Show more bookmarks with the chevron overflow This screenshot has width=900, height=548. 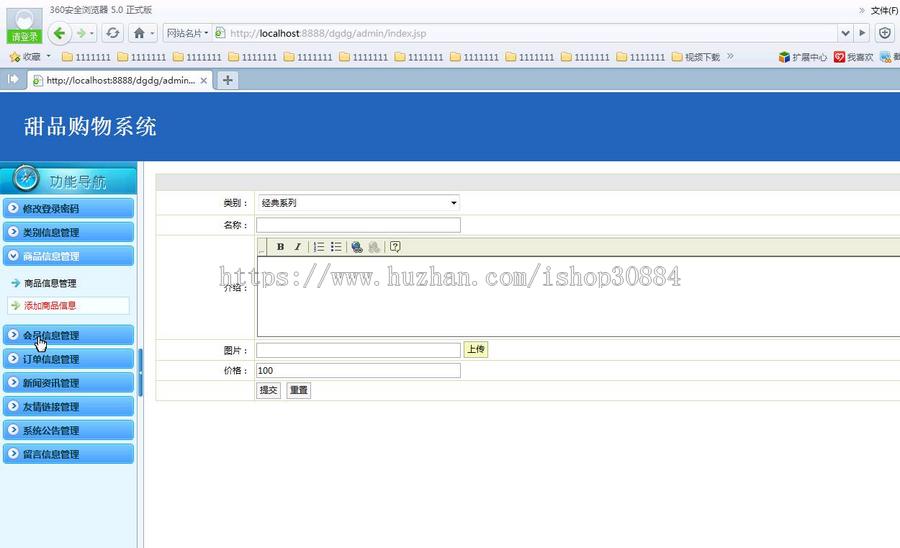tap(730, 56)
